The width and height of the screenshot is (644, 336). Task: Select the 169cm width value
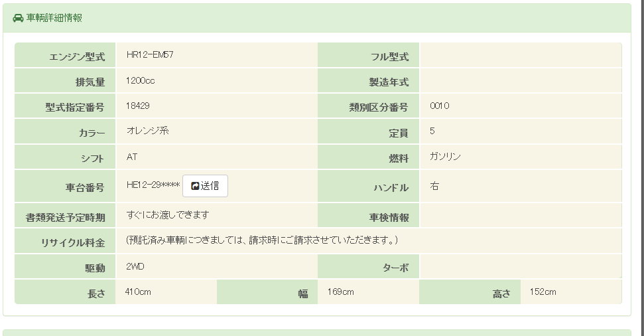tap(340, 292)
